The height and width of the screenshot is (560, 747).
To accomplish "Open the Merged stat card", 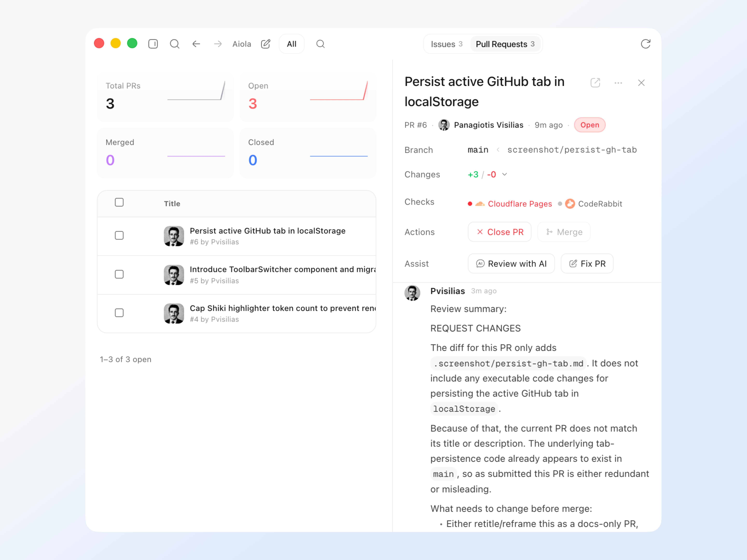I will pos(165,153).
